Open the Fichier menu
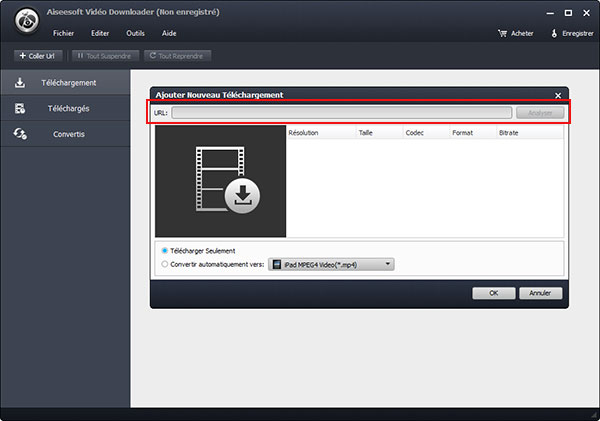 pos(64,33)
